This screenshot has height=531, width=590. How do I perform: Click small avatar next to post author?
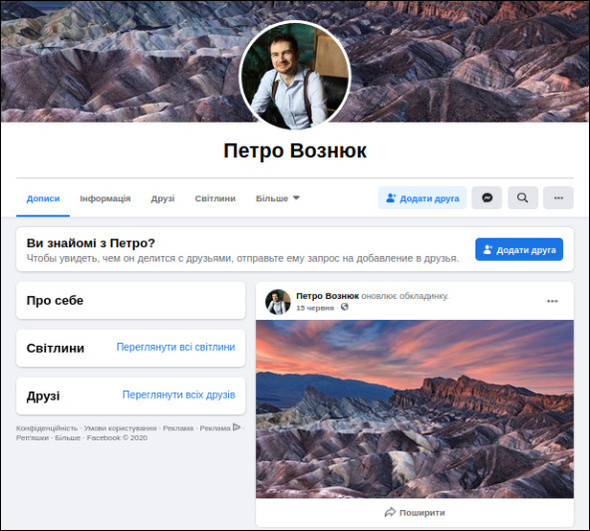pos(278,301)
